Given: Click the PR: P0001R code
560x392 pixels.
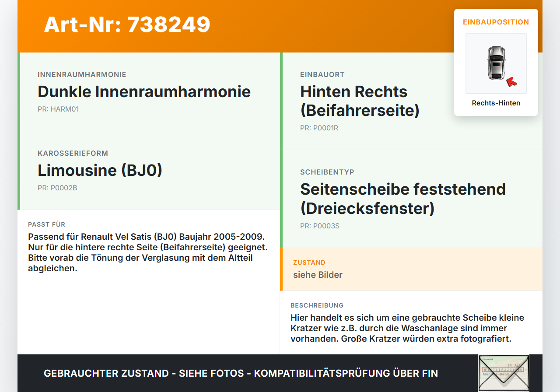Looking at the screenshot, I should [319, 128].
